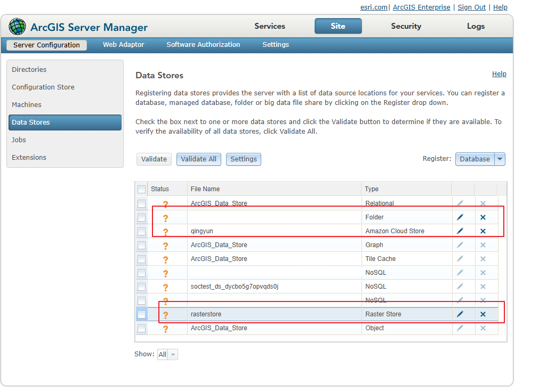
Task: Go to the Web Adaptor subtab
Action: coord(124,45)
